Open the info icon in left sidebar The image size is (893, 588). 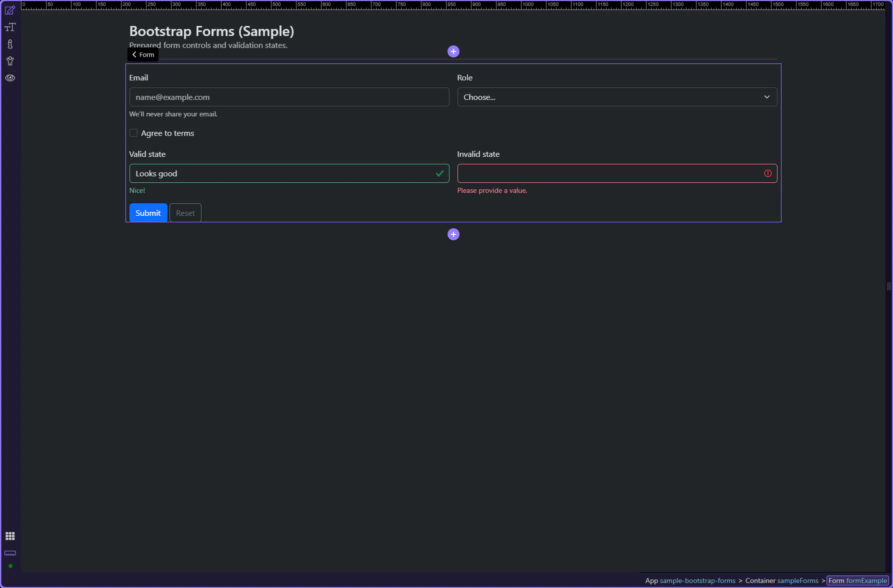point(10,44)
